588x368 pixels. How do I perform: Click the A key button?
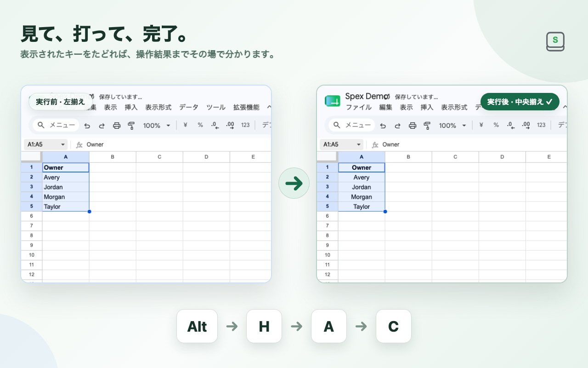329,326
